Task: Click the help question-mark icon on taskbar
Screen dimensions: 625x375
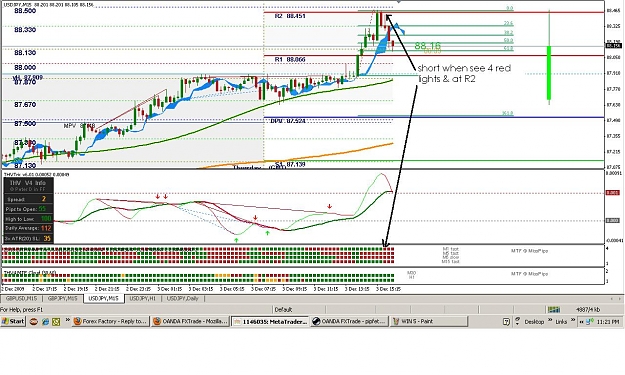Action: click(506, 322)
